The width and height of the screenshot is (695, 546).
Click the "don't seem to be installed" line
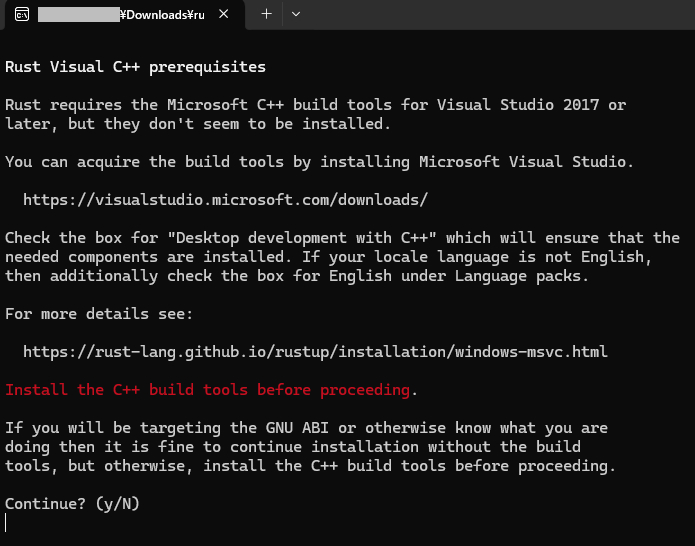coord(198,124)
